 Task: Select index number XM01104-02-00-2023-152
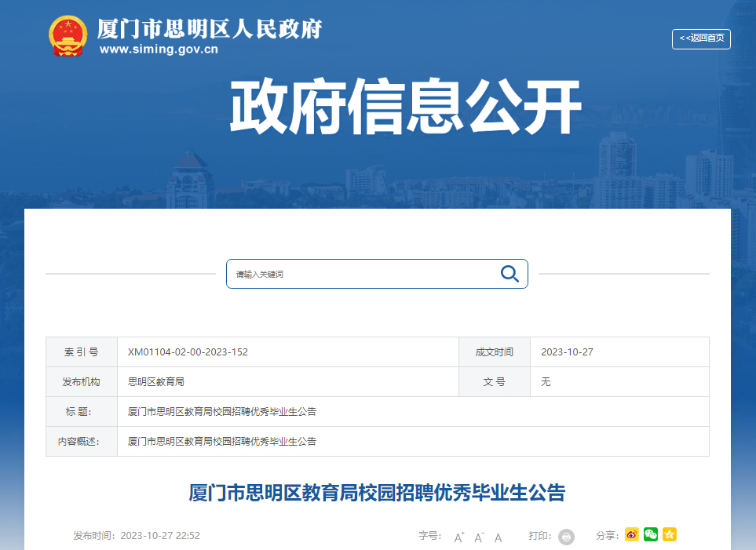[x=188, y=352]
